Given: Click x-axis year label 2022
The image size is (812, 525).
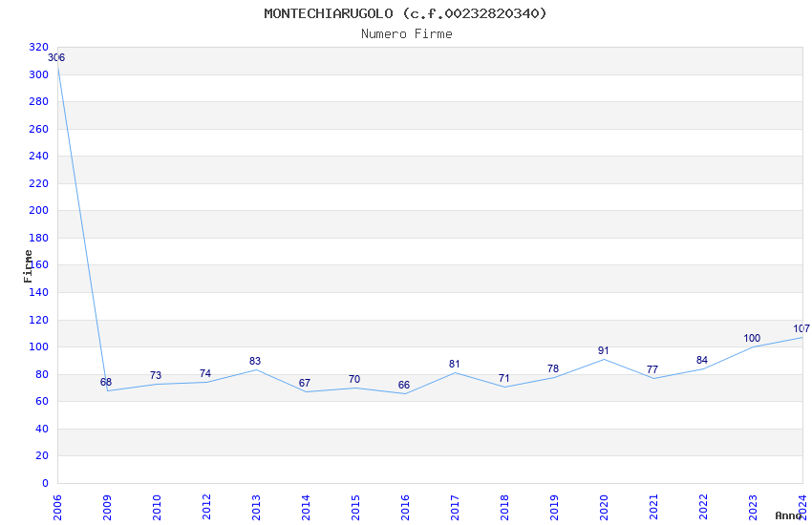Looking at the screenshot, I should 703,508.
